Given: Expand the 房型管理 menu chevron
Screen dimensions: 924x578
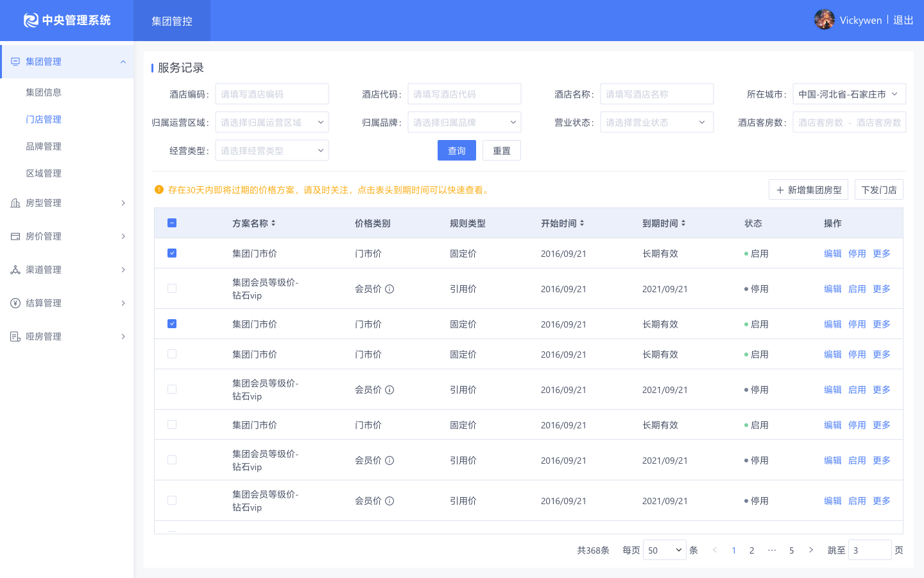Looking at the screenshot, I should pos(123,203).
